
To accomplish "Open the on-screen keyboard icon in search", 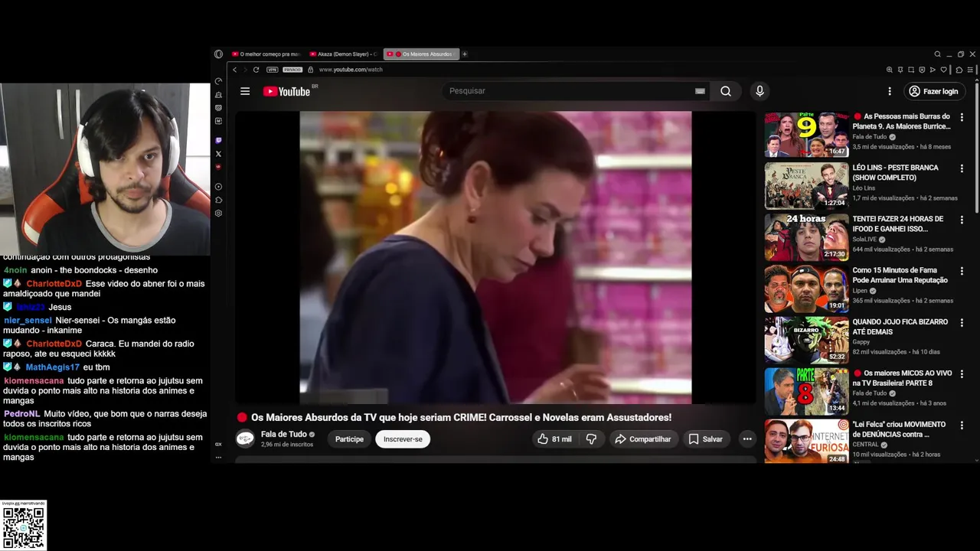I will click(700, 91).
